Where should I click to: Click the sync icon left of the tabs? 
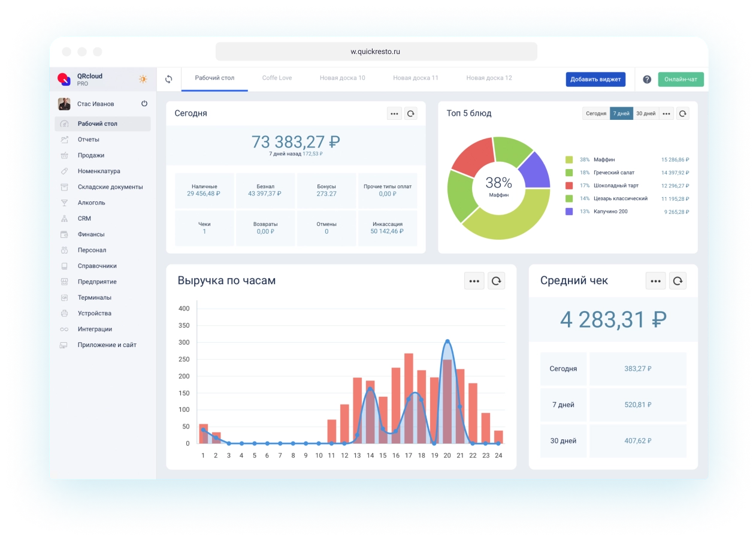click(169, 79)
